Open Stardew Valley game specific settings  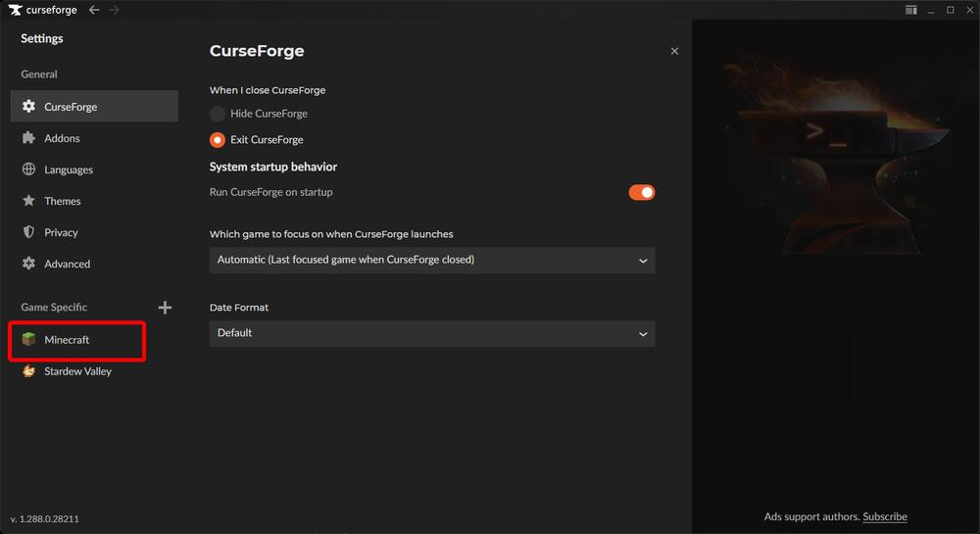tap(94, 371)
